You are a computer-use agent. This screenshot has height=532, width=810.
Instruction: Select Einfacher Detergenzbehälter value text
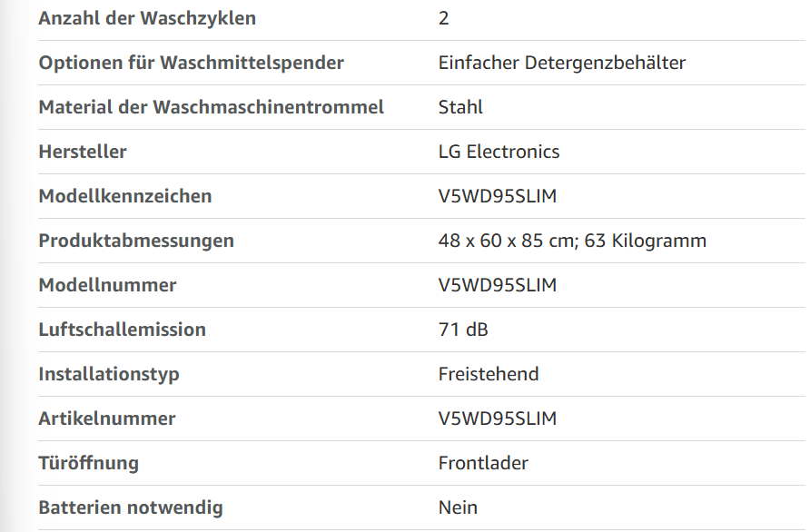click(x=562, y=63)
